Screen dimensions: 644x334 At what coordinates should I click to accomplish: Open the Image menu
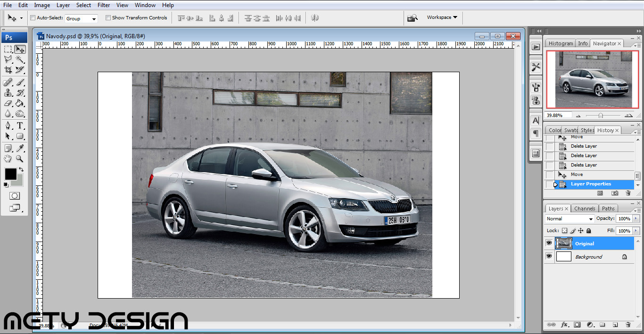coord(42,5)
